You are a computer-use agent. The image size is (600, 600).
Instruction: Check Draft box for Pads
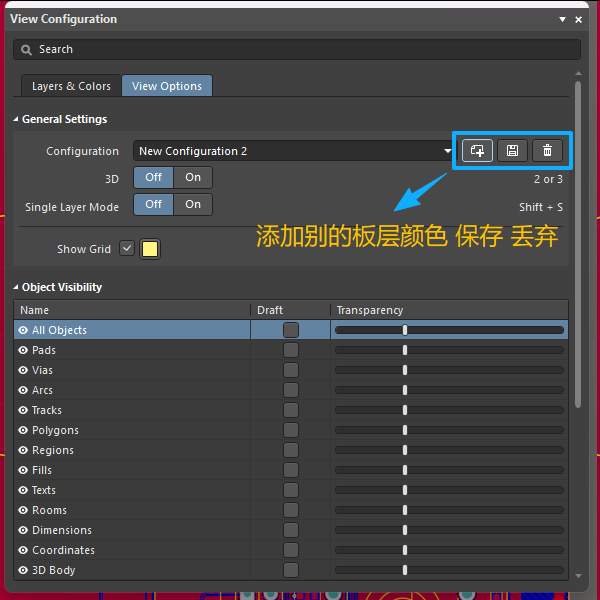click(291, 350)
